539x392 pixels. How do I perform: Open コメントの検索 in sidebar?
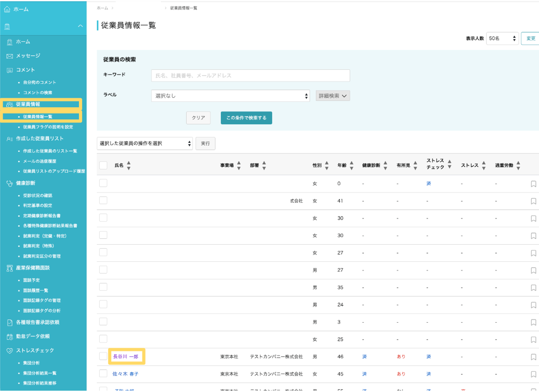click(38, 93)
